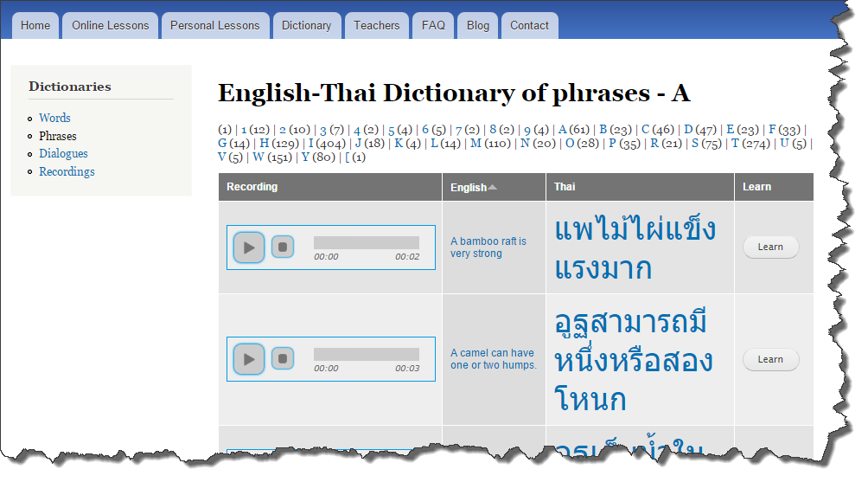This screenshot has width=868, height=482.
Task: Show phrases starting with W
Action: [258, 157]
